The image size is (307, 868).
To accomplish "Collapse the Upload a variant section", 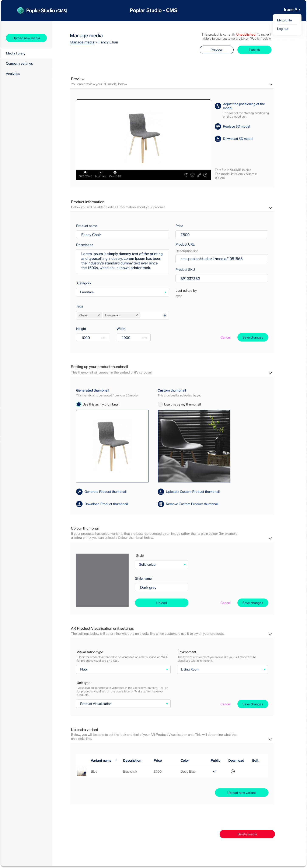I will 270,740.
